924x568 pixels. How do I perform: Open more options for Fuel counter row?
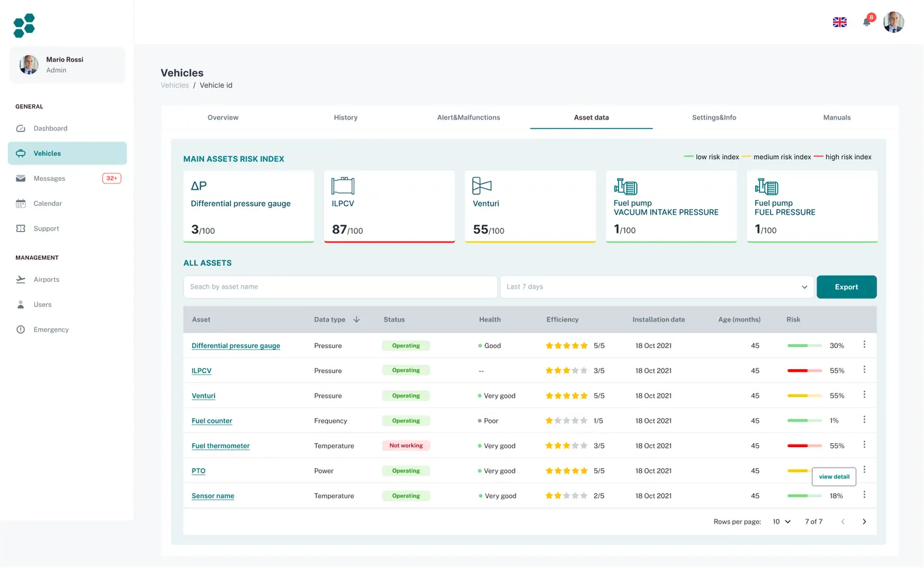tap(864, 420)
